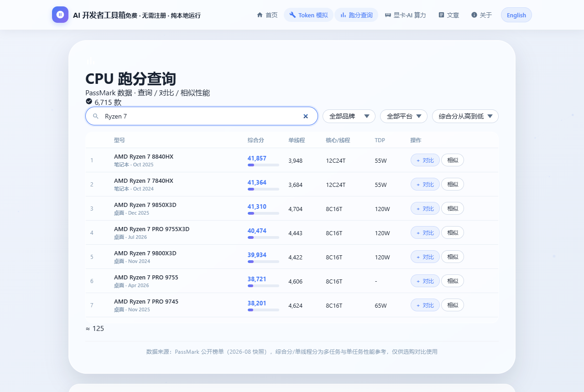Switch language to English
The height and width of the screenshot is (392, 584).
tap(516, 15)
